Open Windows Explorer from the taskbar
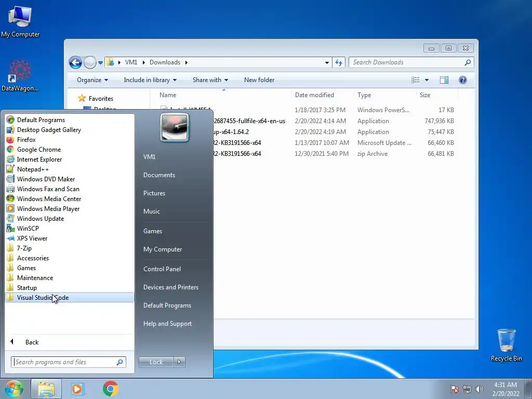Image resolution: width=532 pixels, height=399 pixels. point(46,389)
